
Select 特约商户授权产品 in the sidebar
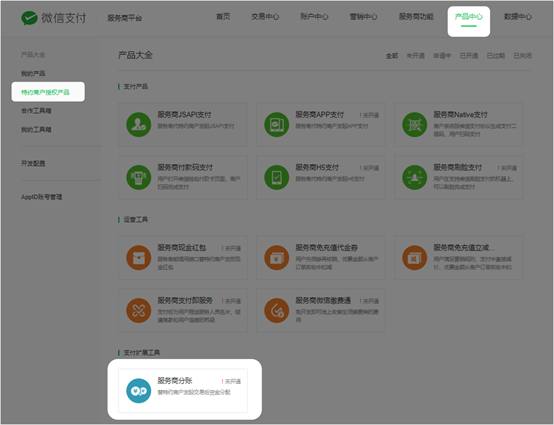45,92
